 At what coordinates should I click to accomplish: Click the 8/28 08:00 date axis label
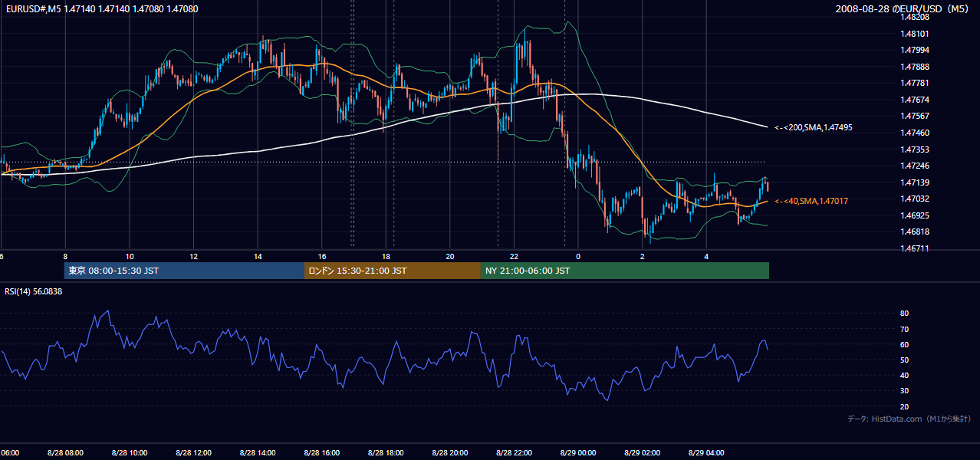pyautogui.click(x=65, y=452)
